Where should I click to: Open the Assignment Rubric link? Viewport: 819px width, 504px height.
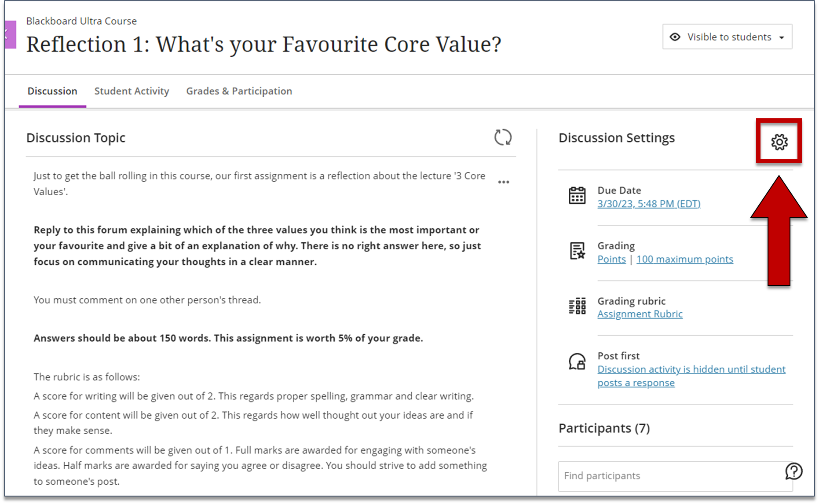pyautogui.click(x=640, y=314)
